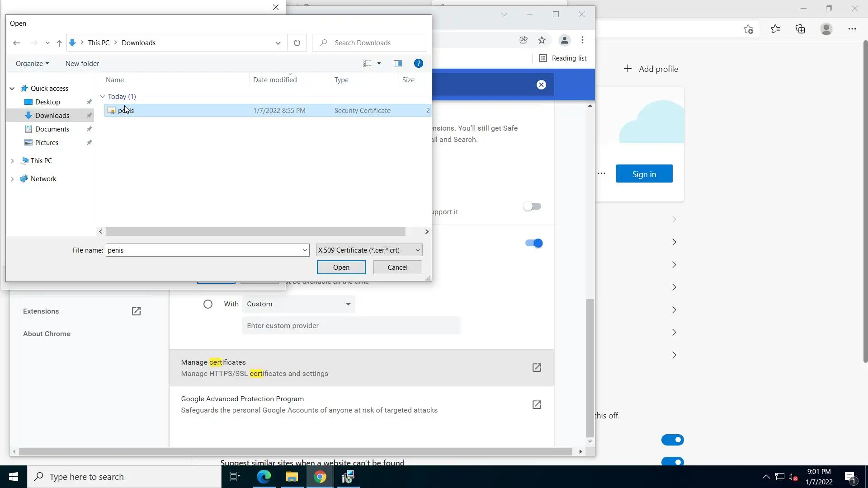This screenshot has width=868, height=488.
Task: Click the Help question mark icon
Action: [418, 63]
